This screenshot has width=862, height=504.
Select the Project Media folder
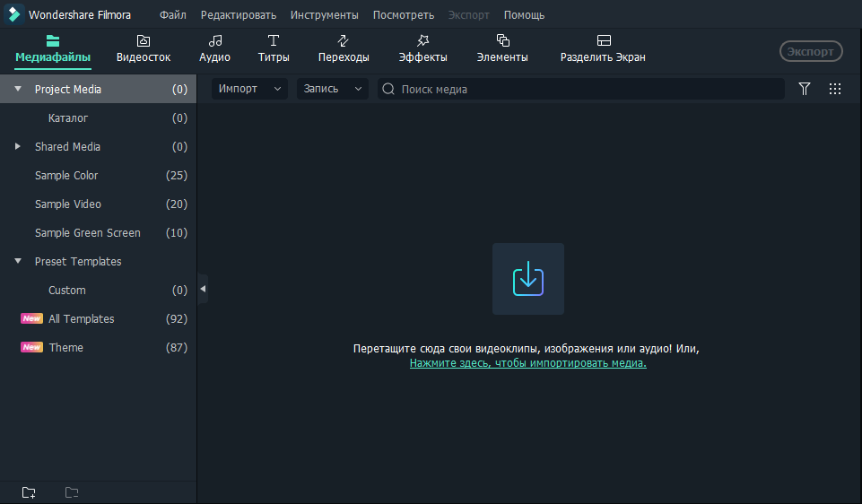coord(98,89)
